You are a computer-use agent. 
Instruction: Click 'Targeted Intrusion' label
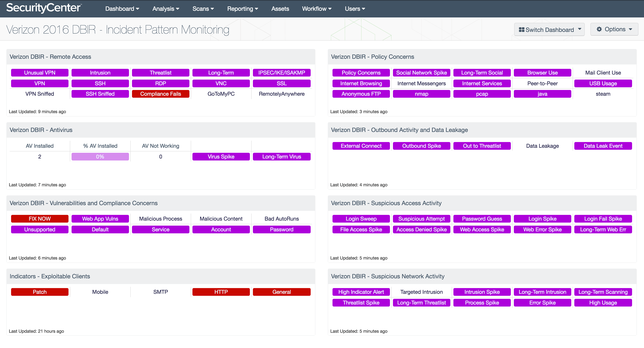click(422, 292)
